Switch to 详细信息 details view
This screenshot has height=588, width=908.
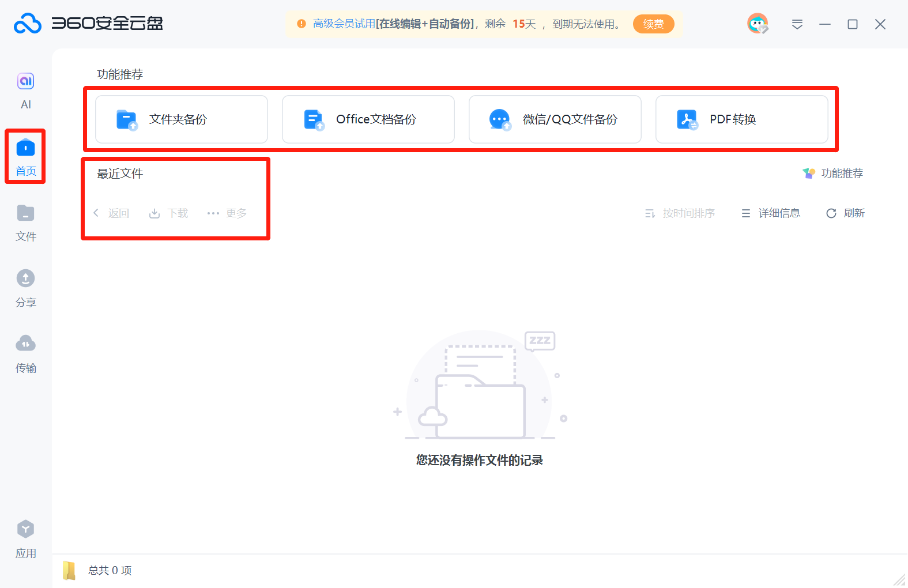coord(770,213)
